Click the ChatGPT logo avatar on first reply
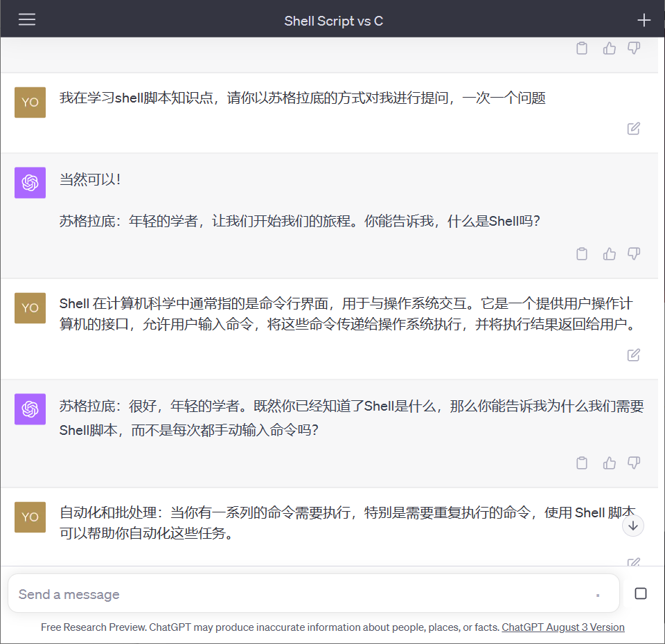 pos(30,183)
